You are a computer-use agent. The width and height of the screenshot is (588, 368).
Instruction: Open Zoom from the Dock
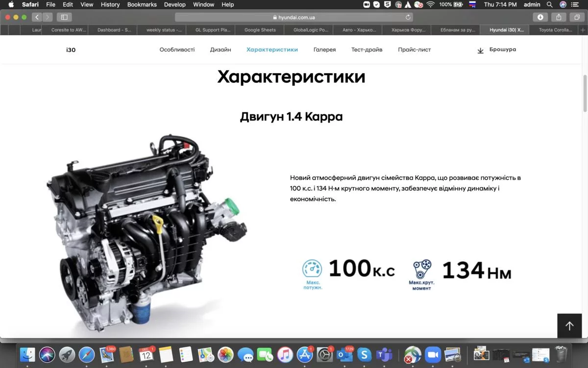point(432,354)
